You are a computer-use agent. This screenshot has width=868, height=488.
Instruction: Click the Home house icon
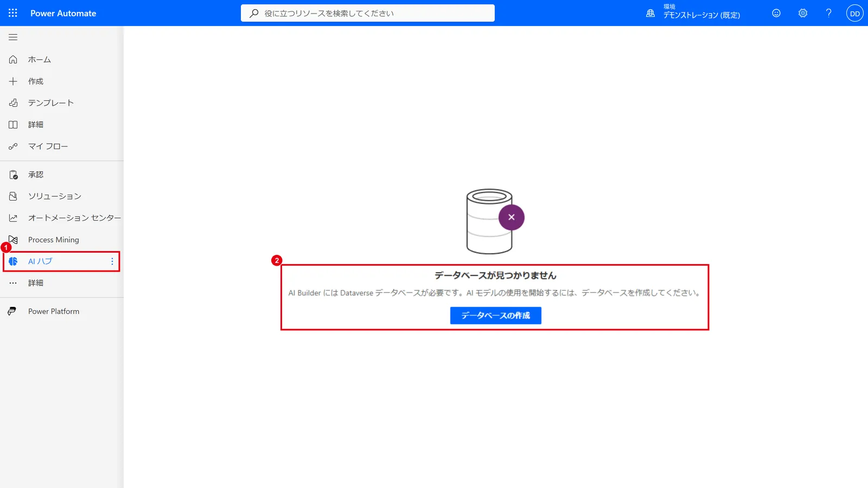(13, 60)
